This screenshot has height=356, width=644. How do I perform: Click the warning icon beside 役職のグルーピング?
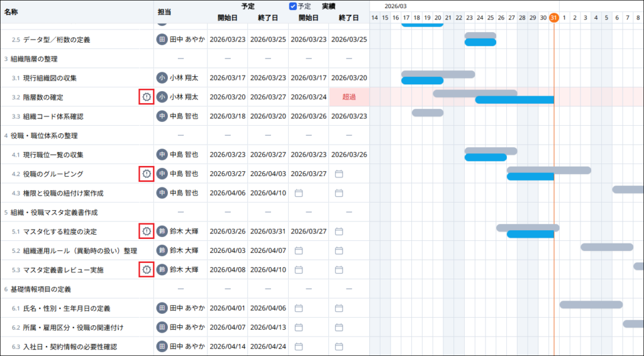pyautogui.click(x=146, y=174)
